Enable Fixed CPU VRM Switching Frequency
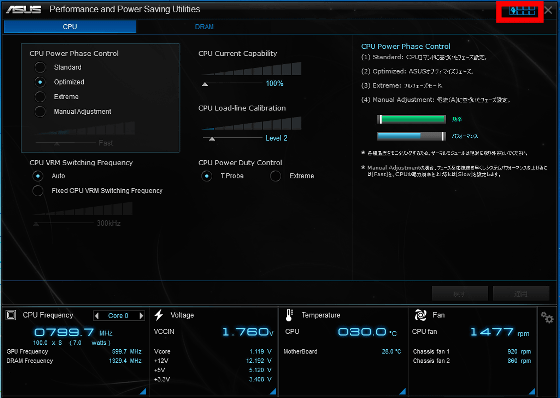This screenshot has width=560, height=398. pos(38,190)
